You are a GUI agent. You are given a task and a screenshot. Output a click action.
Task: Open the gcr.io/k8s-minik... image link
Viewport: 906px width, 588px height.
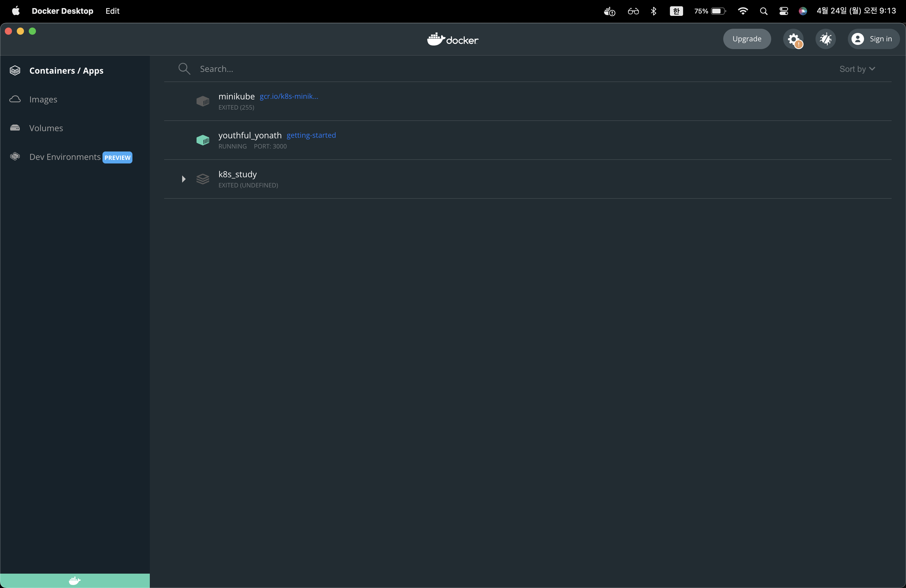289,97
